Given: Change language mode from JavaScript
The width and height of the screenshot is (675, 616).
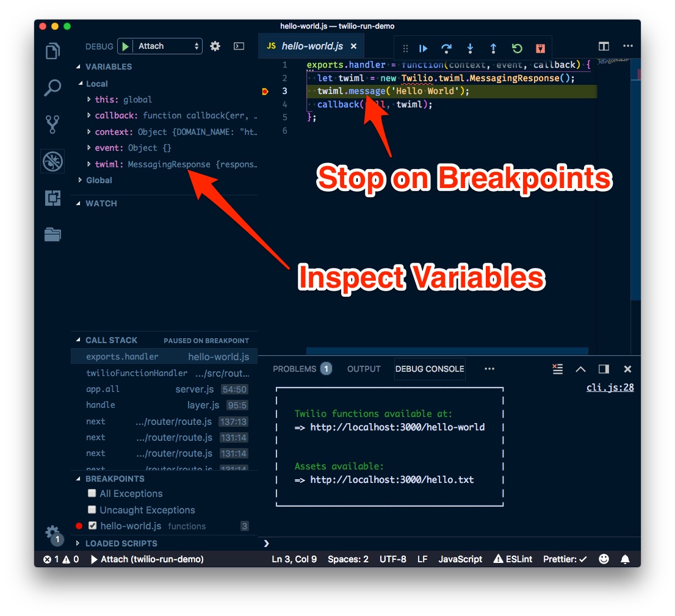Looking at the screenshot, I should (460, 559).
